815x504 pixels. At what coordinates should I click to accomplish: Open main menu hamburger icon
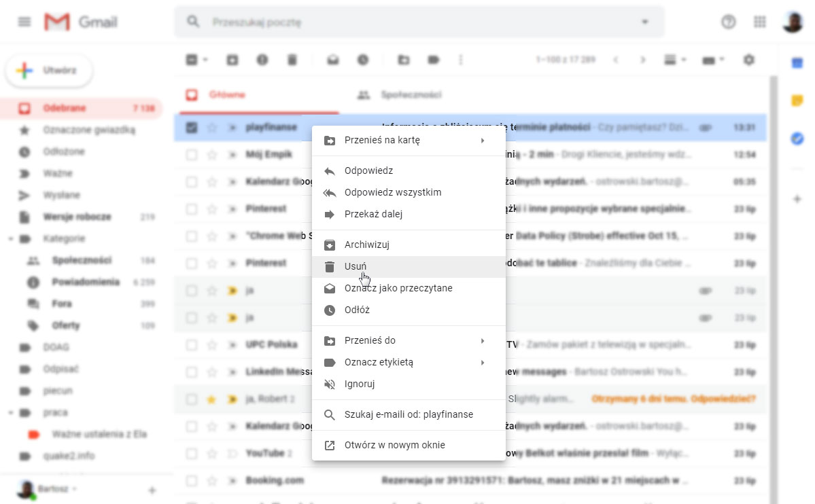coord(24,22)
